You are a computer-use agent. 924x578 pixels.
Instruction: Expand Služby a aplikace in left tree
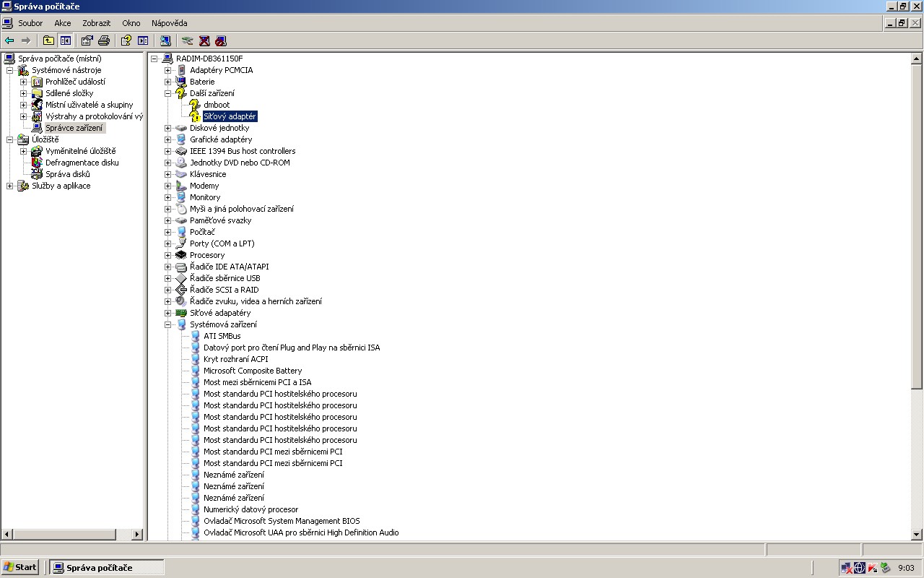coord(10,186)
